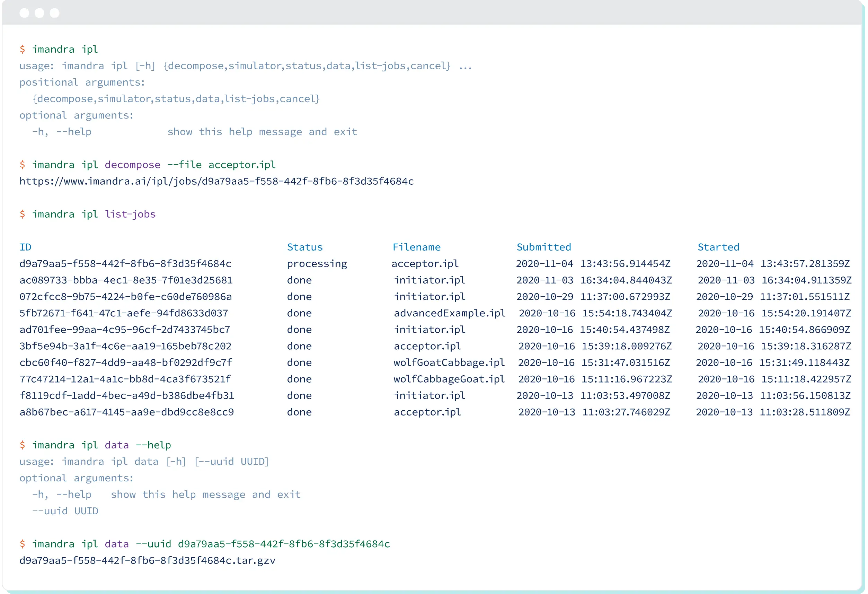This screenshot has width=868, height=594.
Task: Click the 'done' status for wolfGoatCabbage.ipl
Action: [x=299, y=363]
